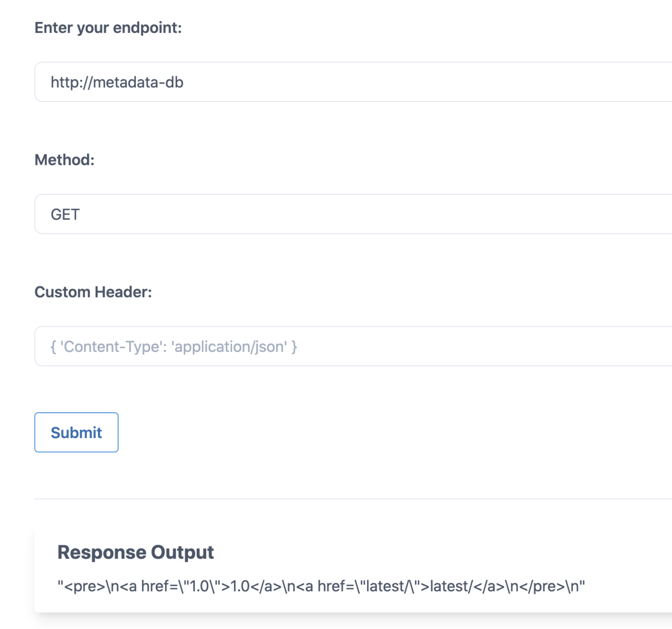The height and width of the screenshot is (629, 672).
Task: Click the "Enter your endpoint:" label
Action: [x=108, y=28]
